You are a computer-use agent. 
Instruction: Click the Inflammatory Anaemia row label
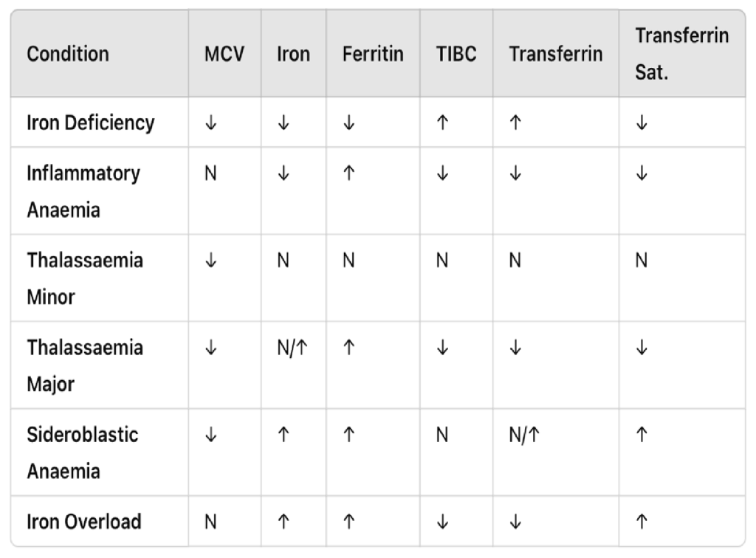[83, 191]
